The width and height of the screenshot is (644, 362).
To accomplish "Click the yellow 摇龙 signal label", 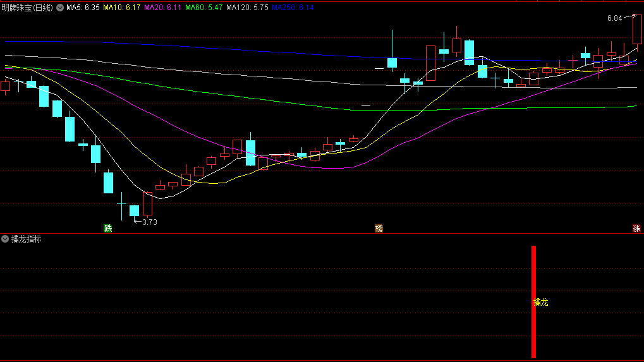I will pyautogui.click(x=540, y=303).
